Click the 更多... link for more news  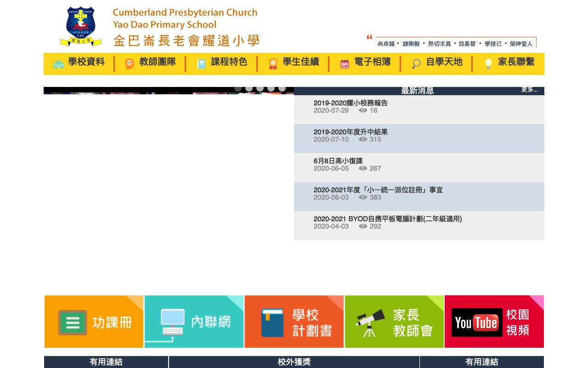(x=529, y=90)
